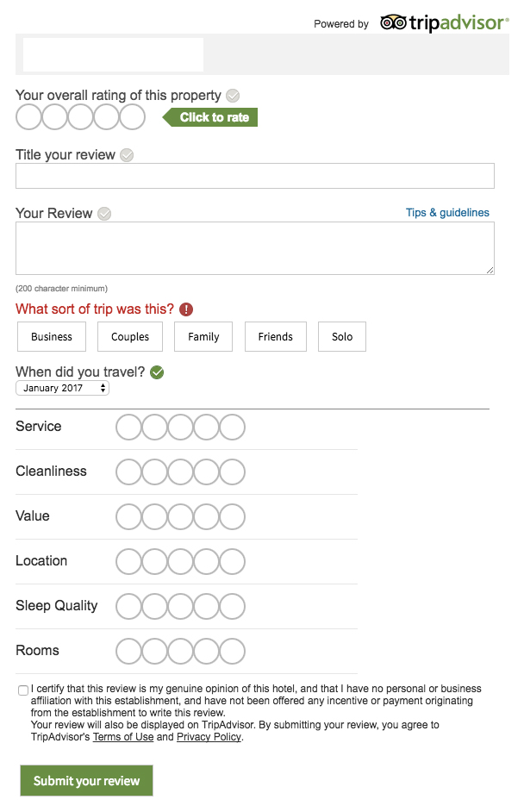Image resolution: width=524 pixels, height=812 pixels.
Task: Click the TripAdvisor owl logo
Action: [393, 22]
